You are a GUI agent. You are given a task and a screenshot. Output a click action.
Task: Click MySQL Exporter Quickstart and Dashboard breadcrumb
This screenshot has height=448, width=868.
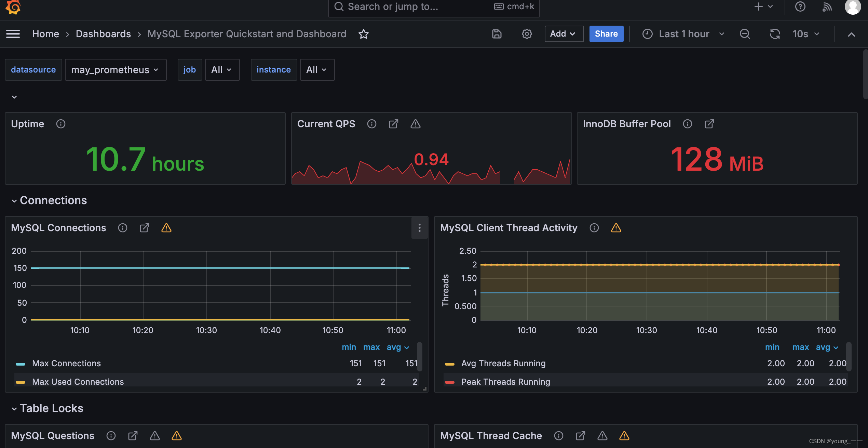tap(247, 34)
